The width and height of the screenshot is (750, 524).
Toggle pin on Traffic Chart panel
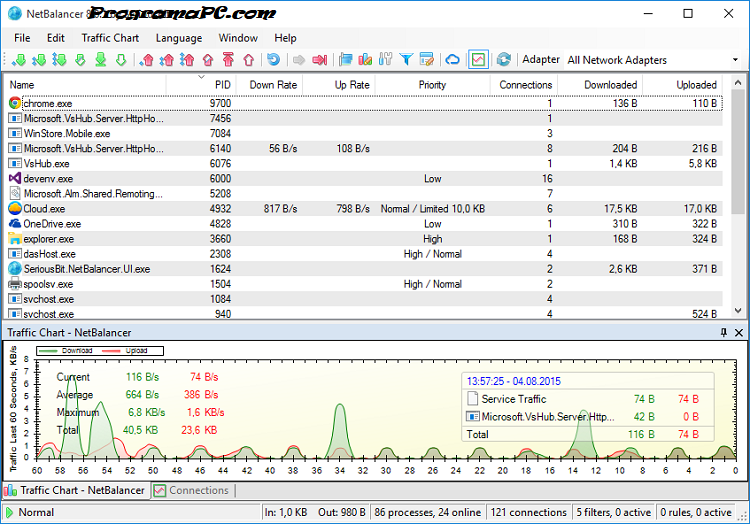(724, 332)
